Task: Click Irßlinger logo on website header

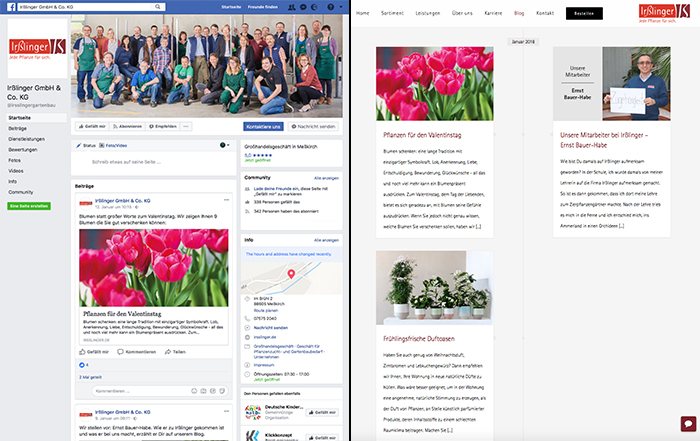Action: (664, 13)
